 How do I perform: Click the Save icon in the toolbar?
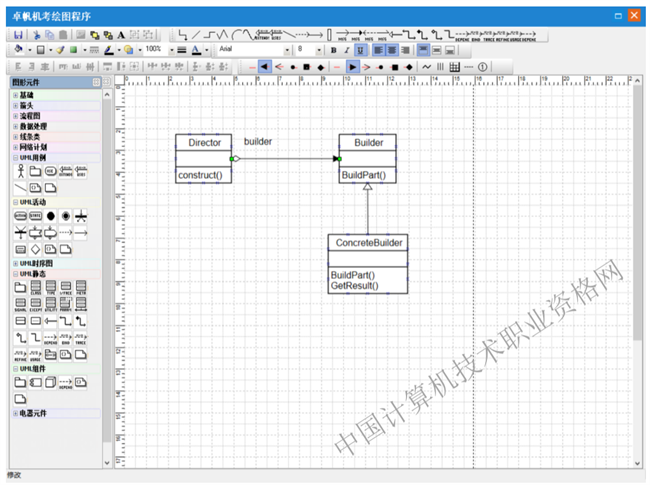[x=19, y=34]
